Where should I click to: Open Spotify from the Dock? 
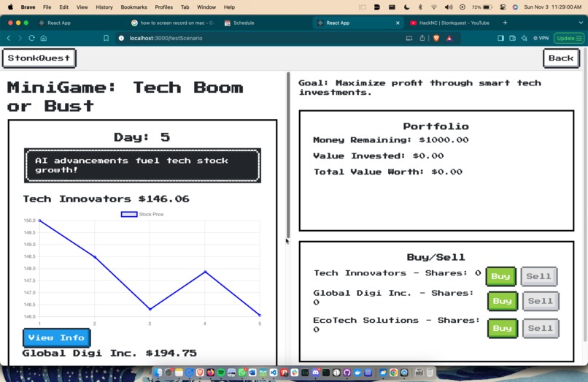(x=221, y=373)
